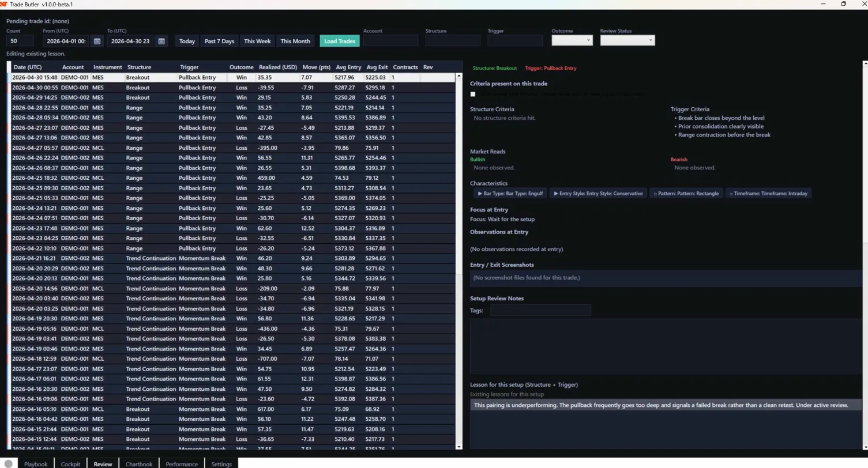This screenshot has height=468, width=868.
Task: Expand the Bar Type: Engulf characteristic chip
Action: coord(510,193)
